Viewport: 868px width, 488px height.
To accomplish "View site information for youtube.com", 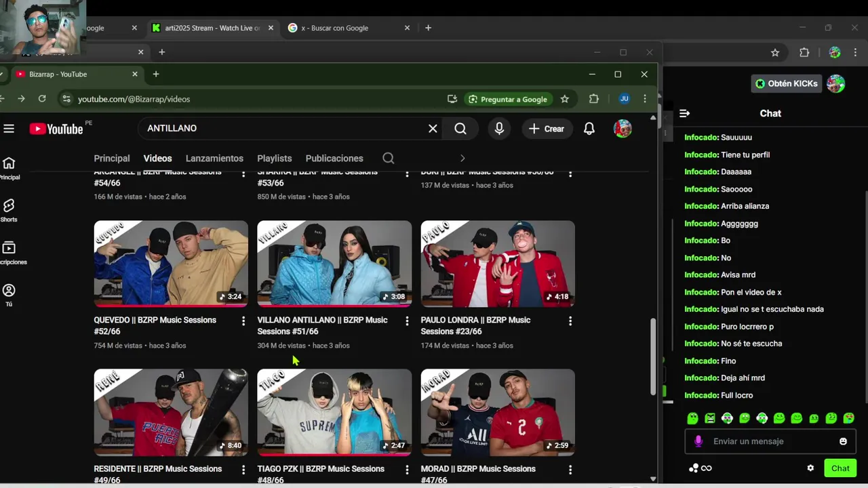I will point(66,99).
